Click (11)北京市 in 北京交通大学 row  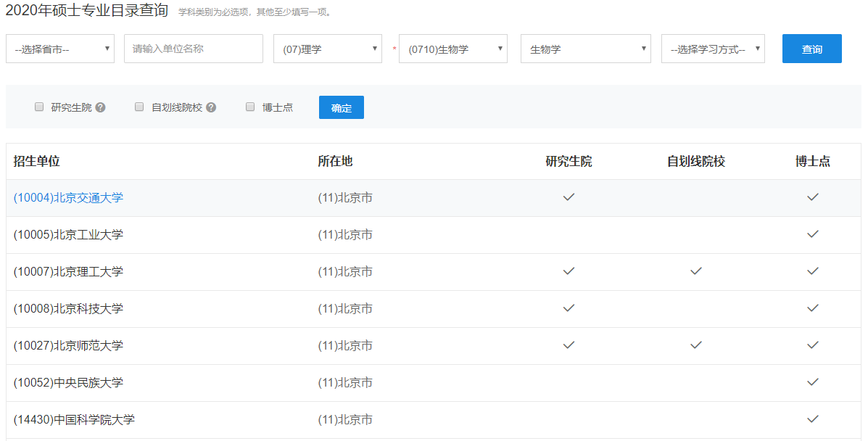(345, 198)
